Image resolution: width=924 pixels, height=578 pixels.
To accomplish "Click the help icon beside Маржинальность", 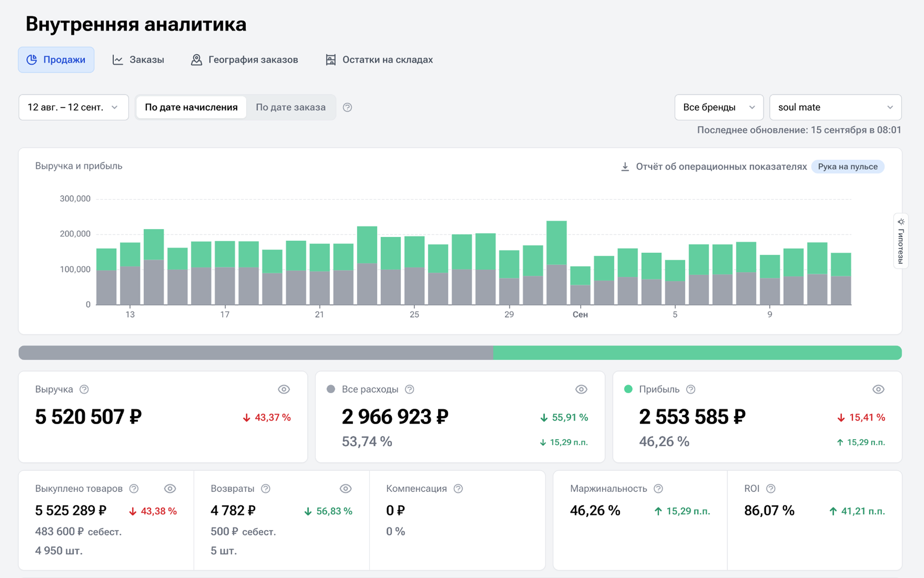I will pyautogui.click(x=658, y=489).
